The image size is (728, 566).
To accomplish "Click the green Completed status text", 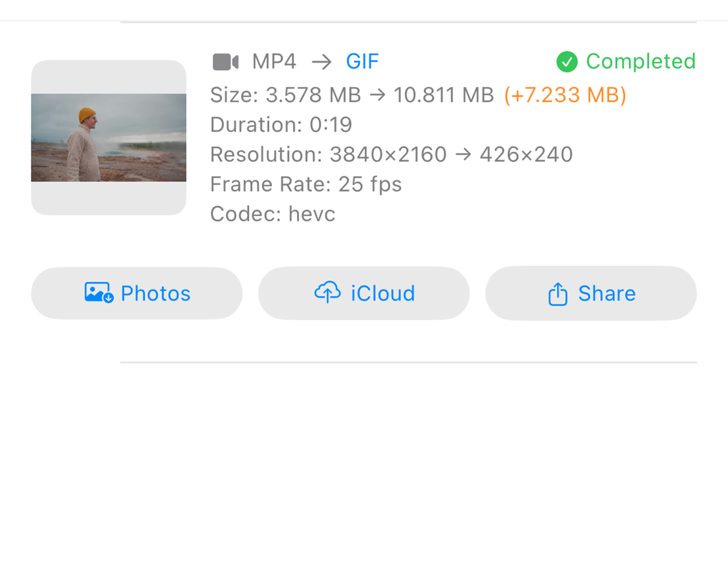I will pyautogui.click(x=641, y=62).
